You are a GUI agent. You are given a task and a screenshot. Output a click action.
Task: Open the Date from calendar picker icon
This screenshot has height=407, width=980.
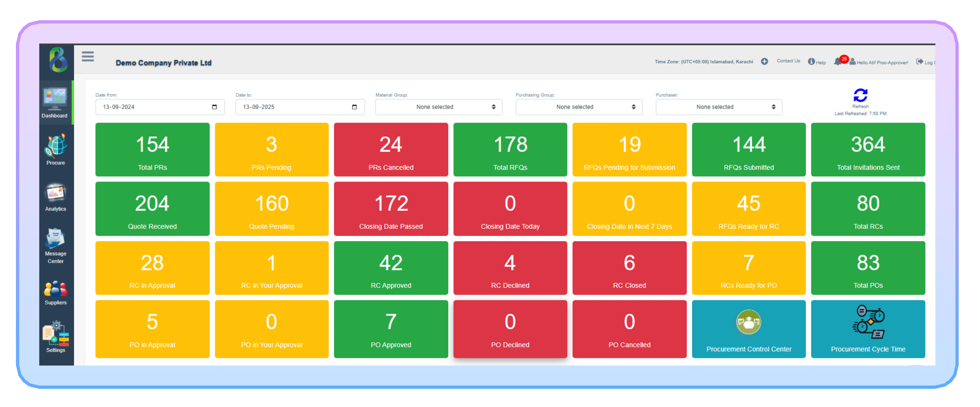click(x=214, y=107)
